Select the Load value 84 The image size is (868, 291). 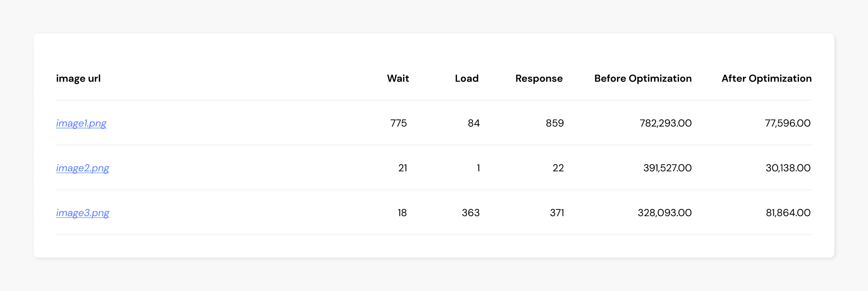tap(473, 123)
